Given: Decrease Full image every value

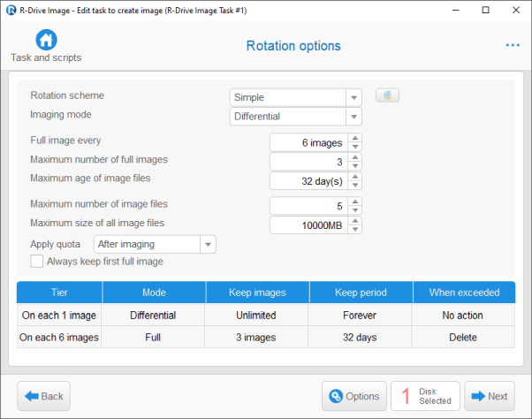Looking at the screenshot, I should (x=355, y=147).
